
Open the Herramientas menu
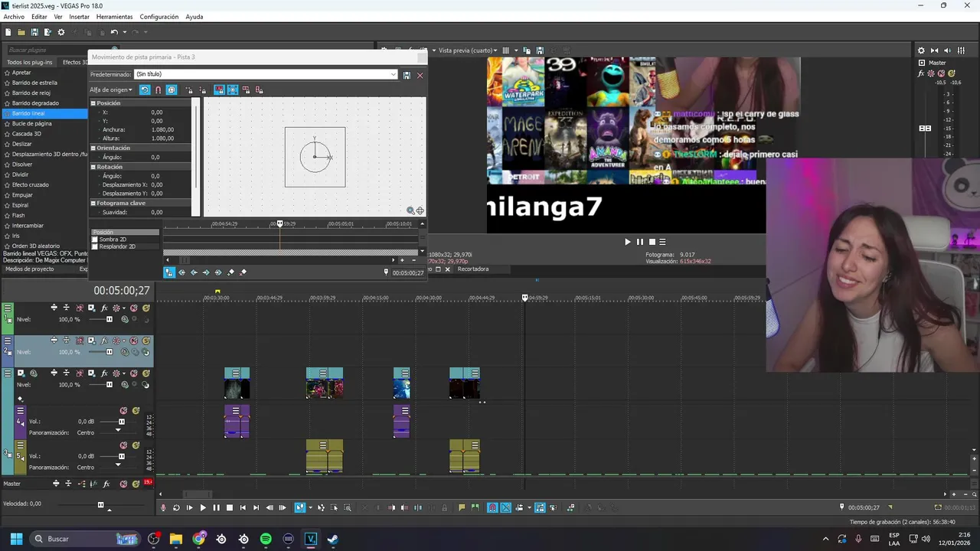click(114, 17)
